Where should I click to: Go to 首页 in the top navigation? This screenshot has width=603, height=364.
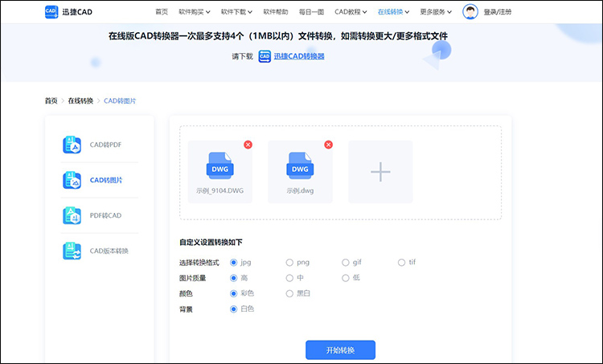(162, 12)
